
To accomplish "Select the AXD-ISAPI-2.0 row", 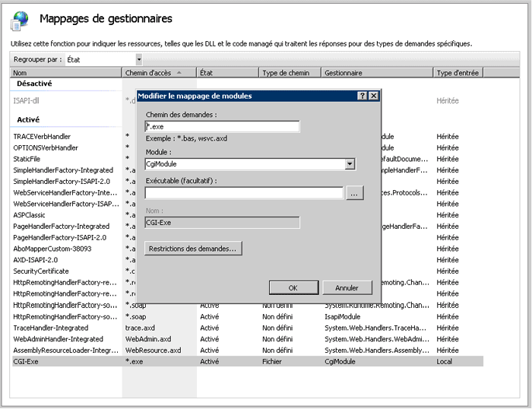I will (35, 260).
